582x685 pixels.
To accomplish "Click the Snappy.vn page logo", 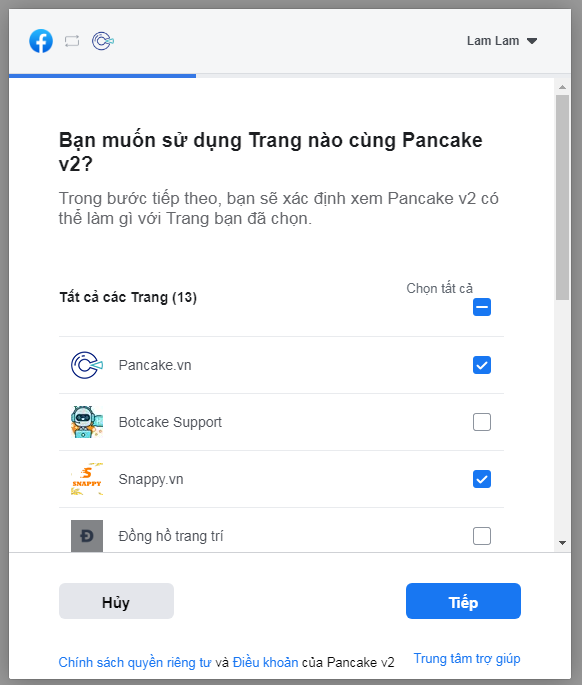I will (87, 479).
